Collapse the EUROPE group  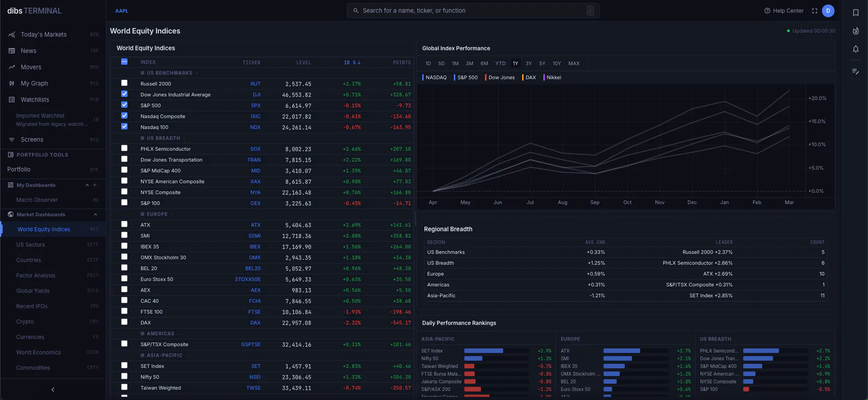[x=156, y=214]
